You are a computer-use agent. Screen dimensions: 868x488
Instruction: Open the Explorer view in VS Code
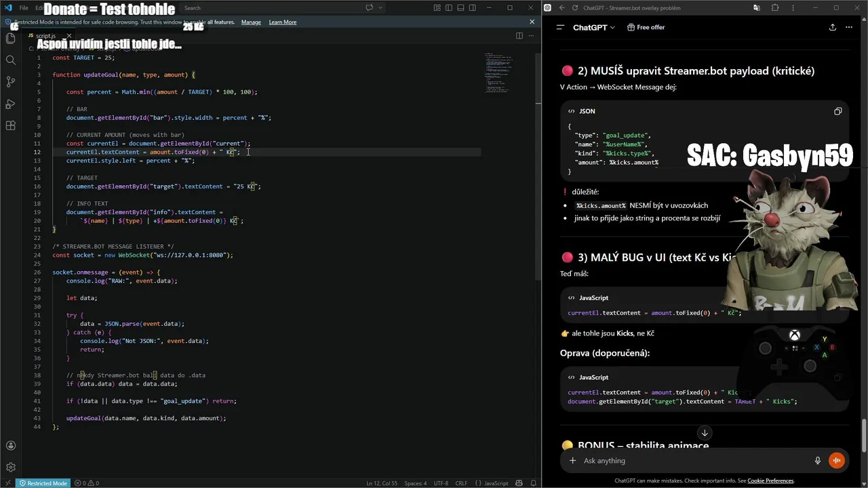(x=10, y=39)
